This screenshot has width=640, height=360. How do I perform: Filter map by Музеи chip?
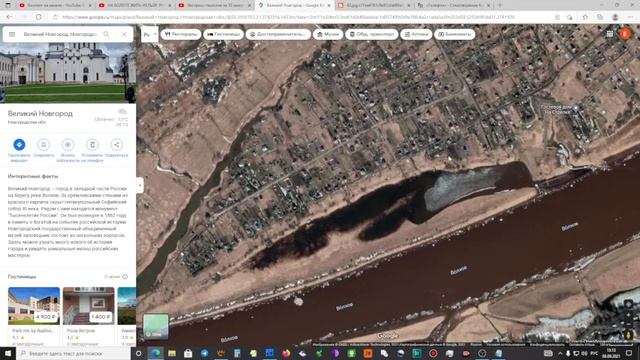click(x=328, y=34)
